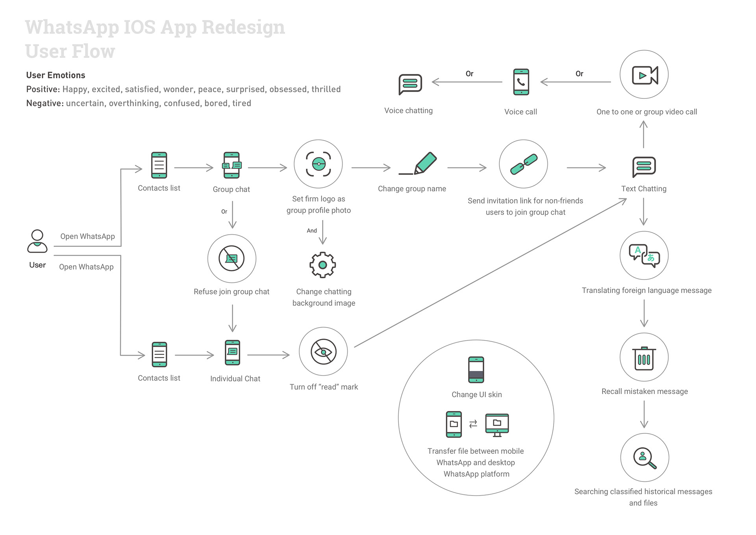
Task: Click the Group chat phone icon
Action: click(x=232, y=165)
